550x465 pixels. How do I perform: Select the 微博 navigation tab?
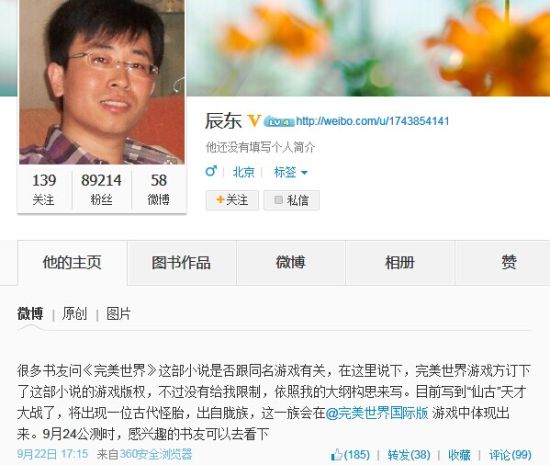pos(291,263)
